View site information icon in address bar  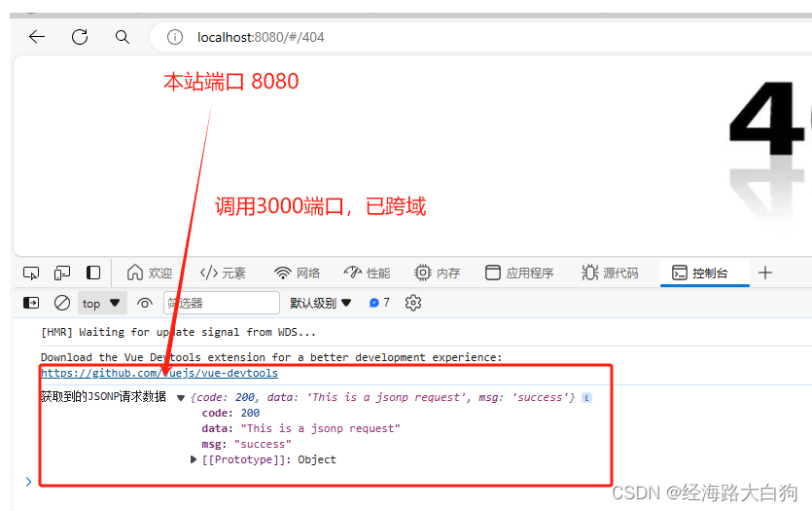click(x=175, y=37)
